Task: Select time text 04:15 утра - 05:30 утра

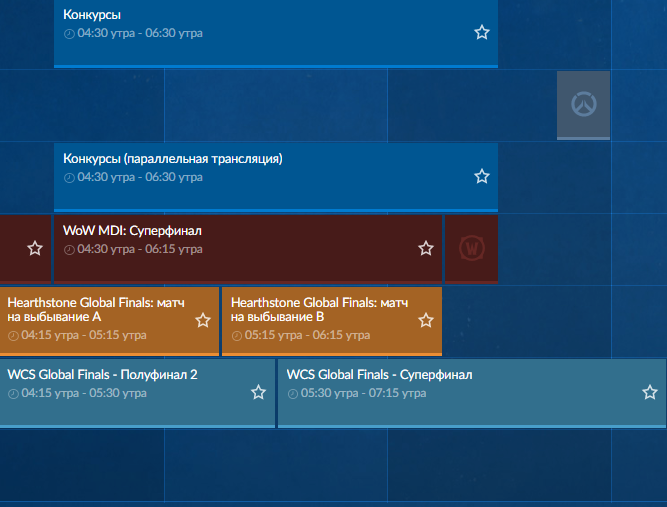Action: [x=84, y=393]
